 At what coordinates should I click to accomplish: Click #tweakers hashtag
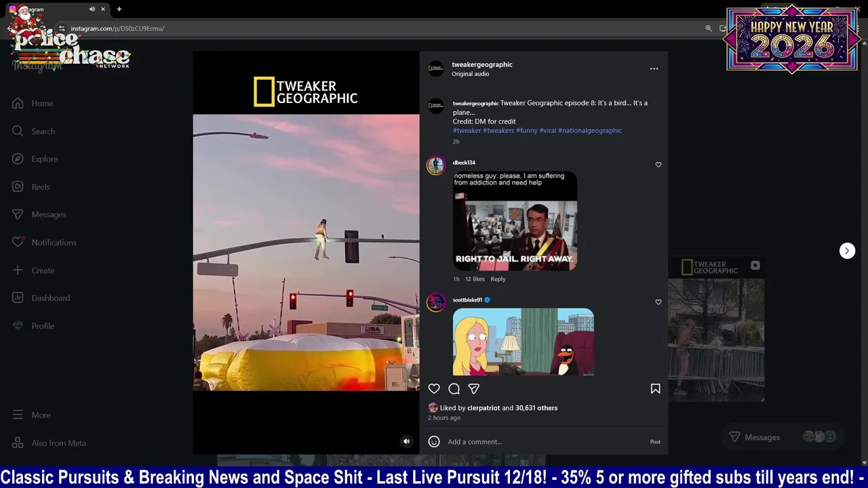point(498,130)
